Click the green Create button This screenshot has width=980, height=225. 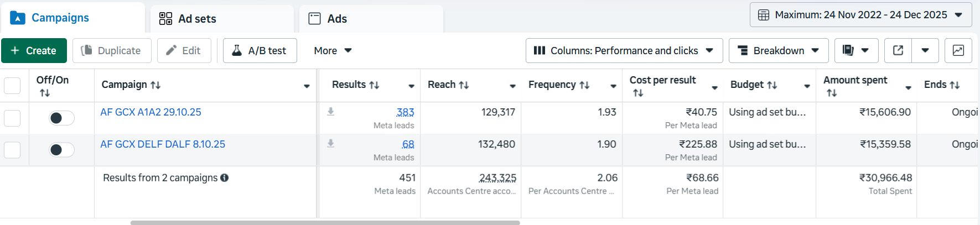[x=34, y=50]
